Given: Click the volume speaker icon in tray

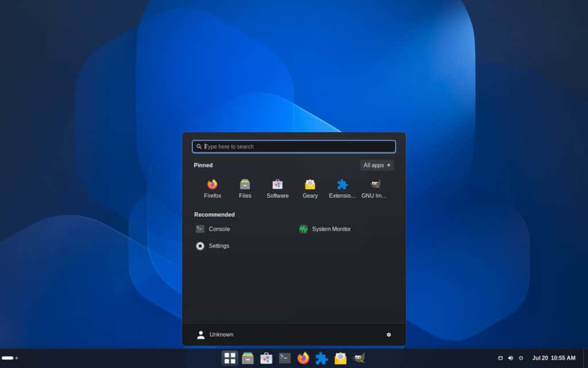Looking at the screenshot, I should click(x=510, y=358).
